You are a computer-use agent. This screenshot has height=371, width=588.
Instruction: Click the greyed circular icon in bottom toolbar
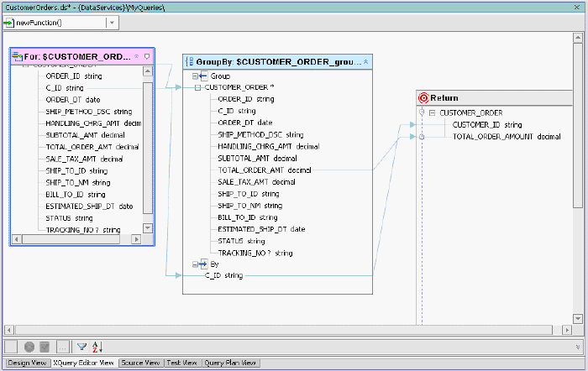29,347
